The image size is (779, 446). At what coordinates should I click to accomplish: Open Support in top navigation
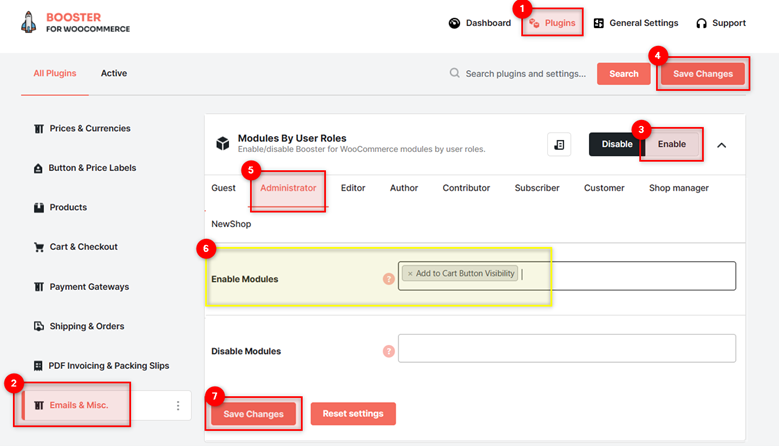(x=721, y=23)
